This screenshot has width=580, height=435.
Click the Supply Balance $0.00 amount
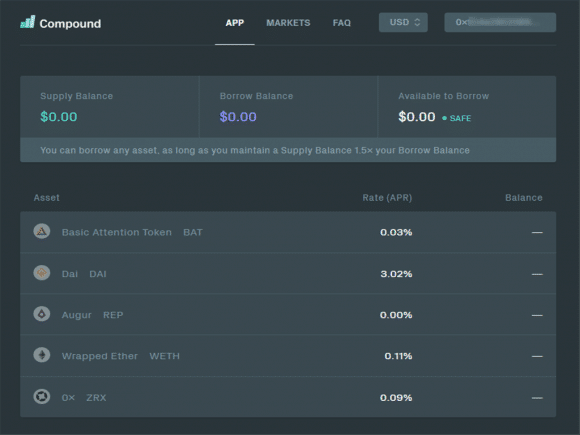pos(59,117)
